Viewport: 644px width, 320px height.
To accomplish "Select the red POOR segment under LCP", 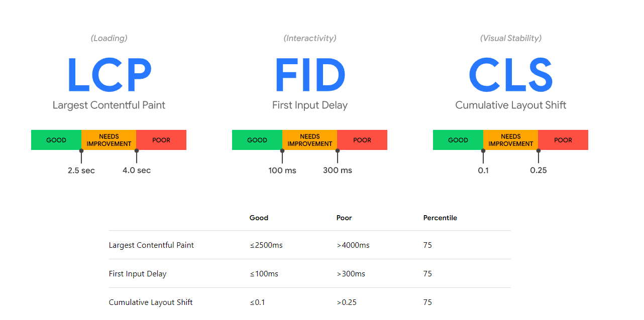I will click(161, 140).
